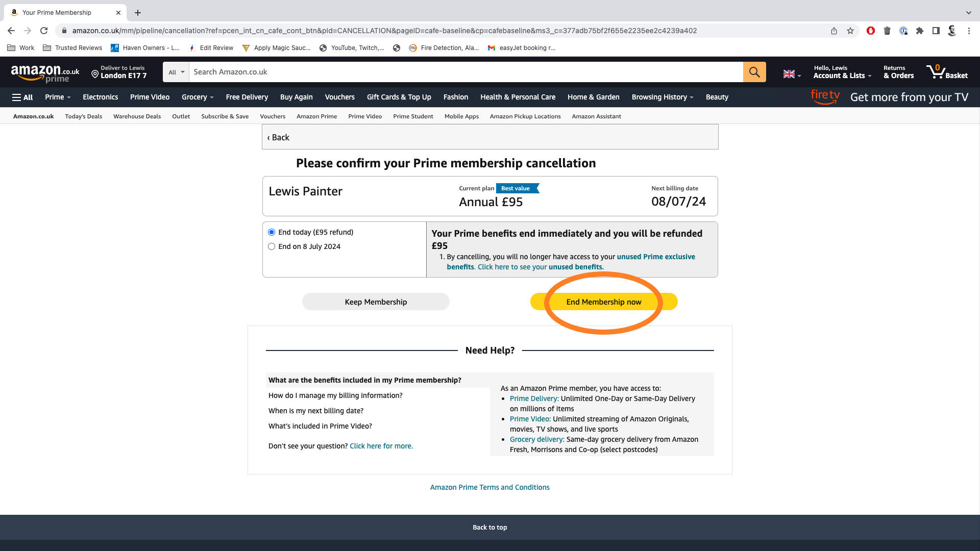The width and height of the screenshot is (980, 551).
Task: Open Amazon Pickup Locations sub-nav item
Action: coord(525,116)
